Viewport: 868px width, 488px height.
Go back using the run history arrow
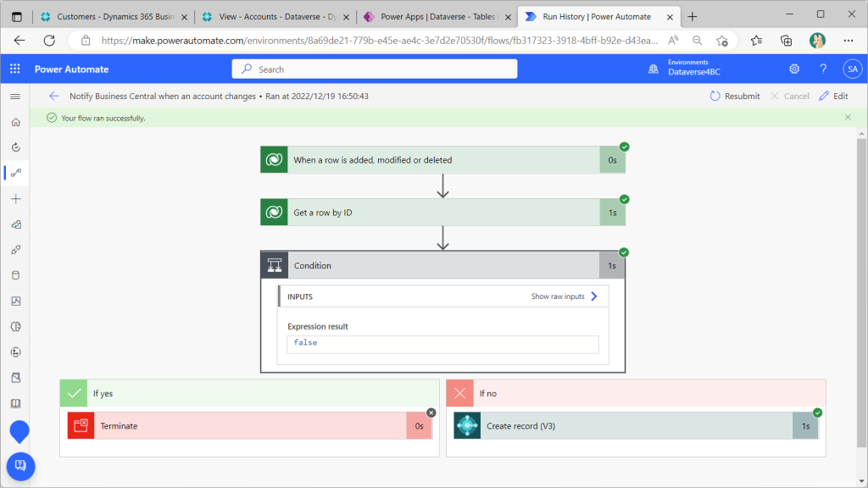53,97
